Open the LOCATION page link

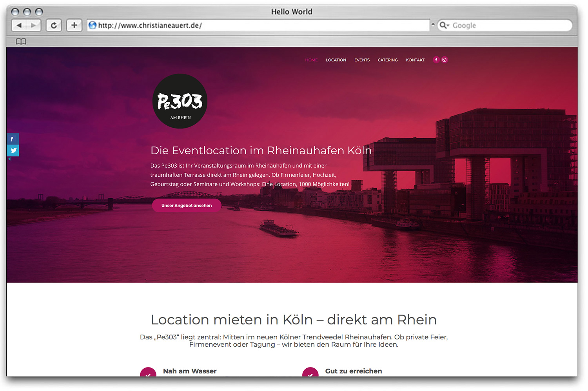(x=336, y=60)
